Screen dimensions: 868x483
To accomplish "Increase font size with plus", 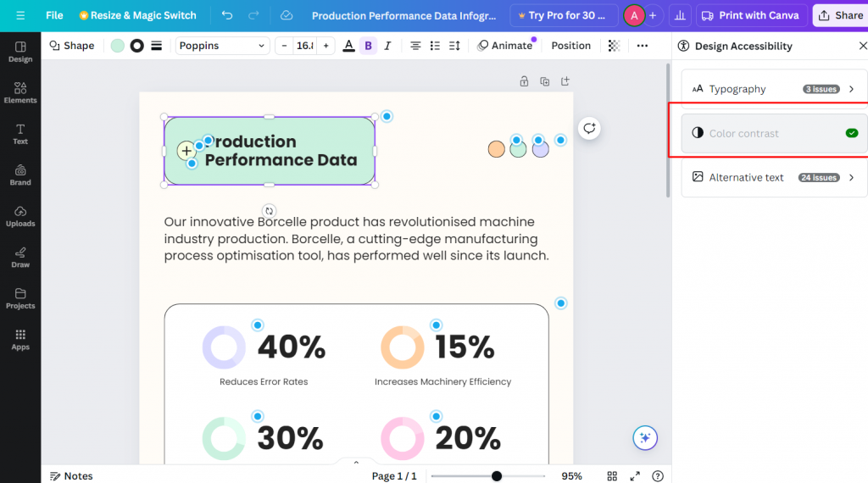I will click(326, 46).
